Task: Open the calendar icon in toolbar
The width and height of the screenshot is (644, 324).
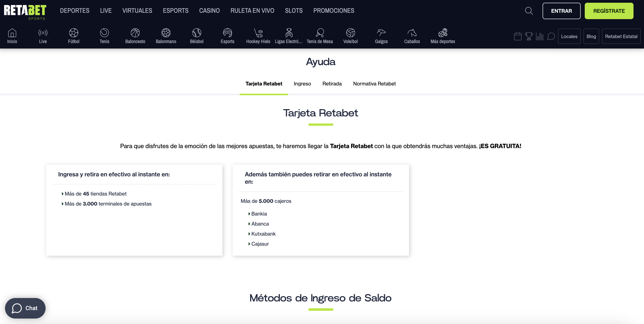Action: tap(518, 36)
